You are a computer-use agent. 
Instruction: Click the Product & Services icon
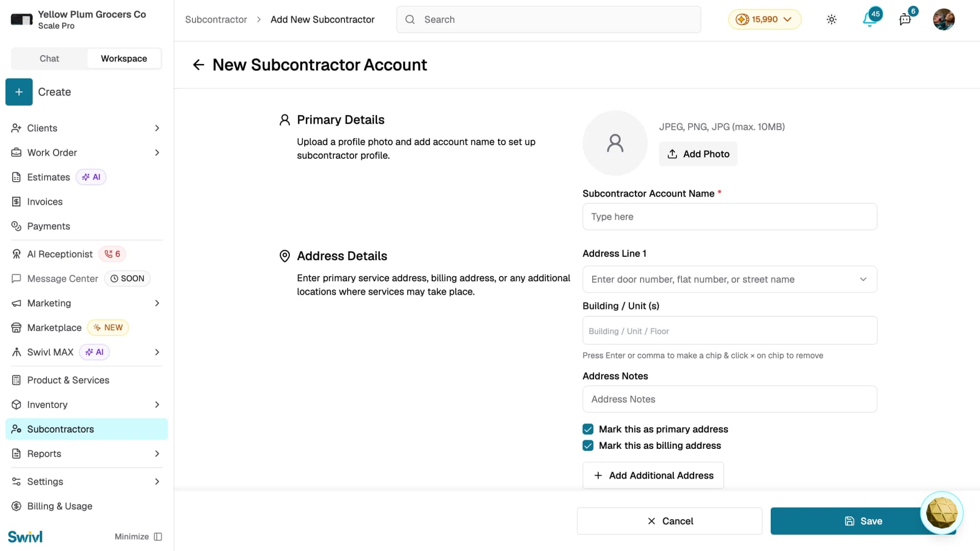coord(16,380)
